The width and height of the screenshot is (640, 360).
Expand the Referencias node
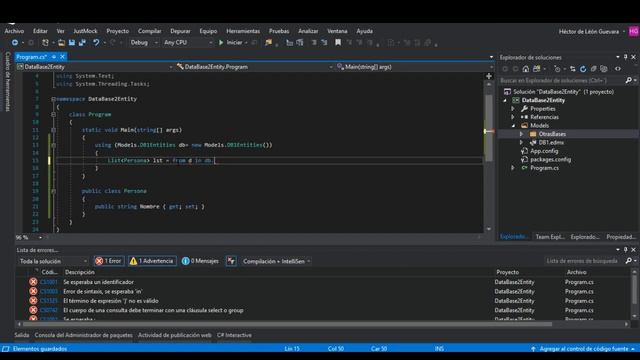[513, 117]
